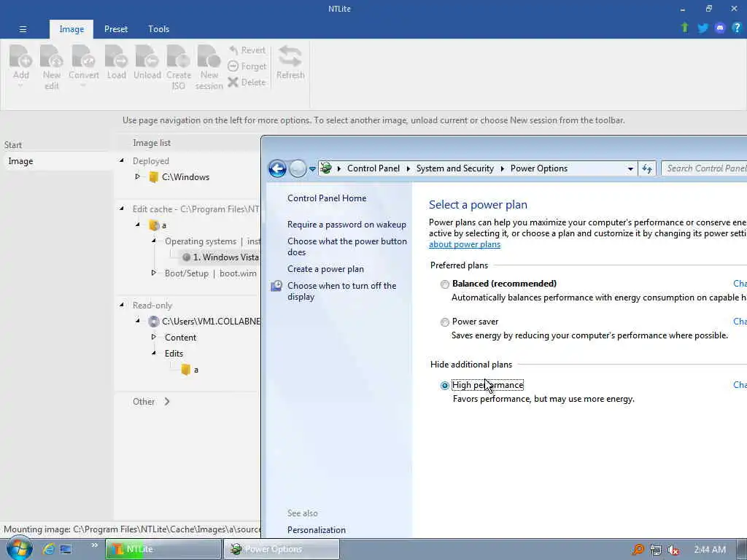The image size is (747, 560).
Task: Collapse the Operating systems node
Action: [x=154, y=241]
